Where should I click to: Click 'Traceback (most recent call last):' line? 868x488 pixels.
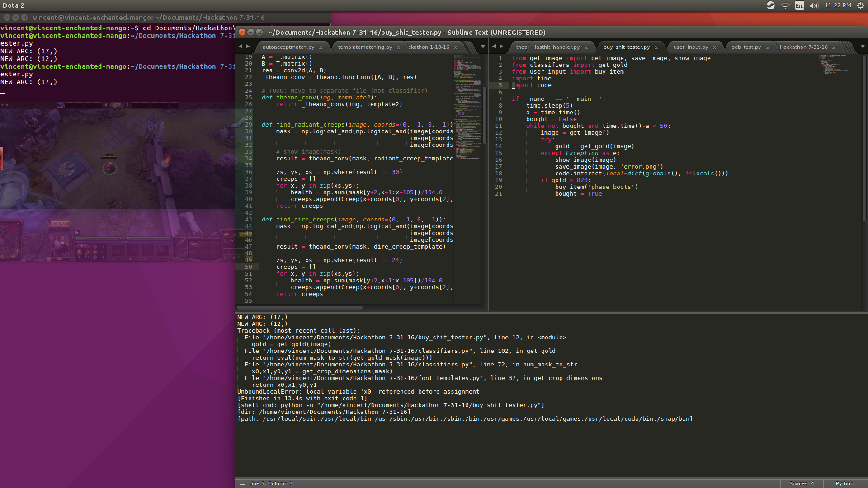pyautogui.click(x=298, y=331)
